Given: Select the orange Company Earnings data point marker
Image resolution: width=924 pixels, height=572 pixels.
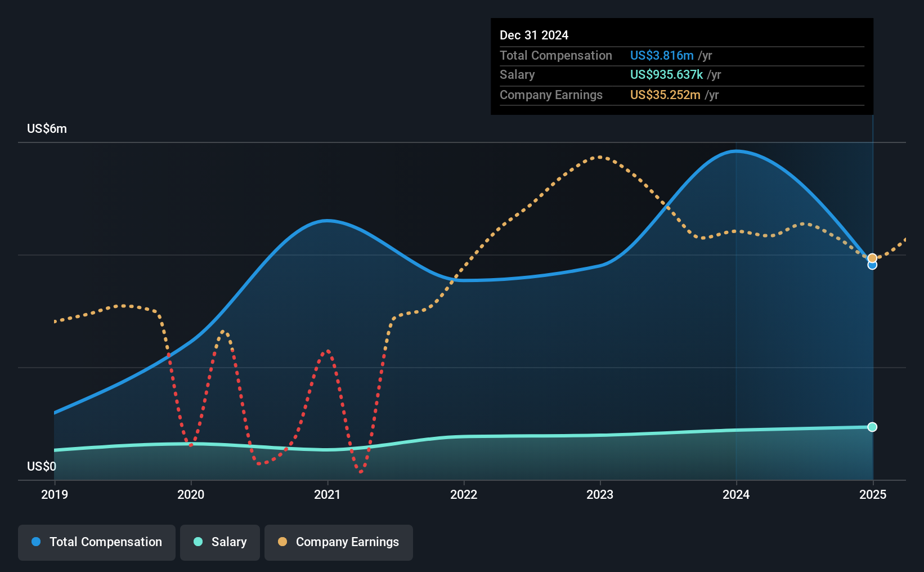Looking at the screenshot, I should click(872, 258).
